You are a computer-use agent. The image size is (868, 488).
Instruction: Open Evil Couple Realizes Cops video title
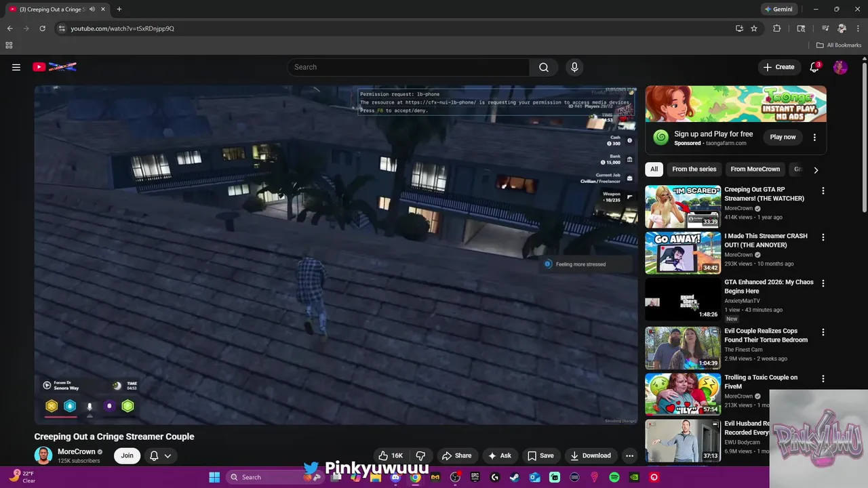(766, 335)
